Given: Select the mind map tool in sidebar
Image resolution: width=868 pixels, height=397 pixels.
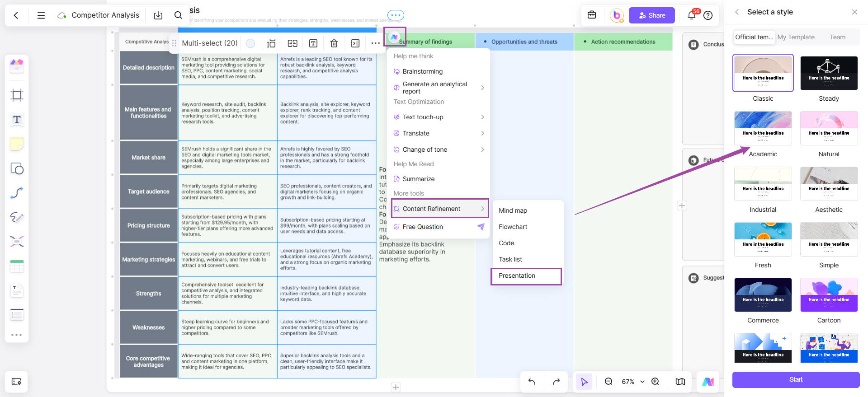Looking at the screenshot, I should [x=17, y=242].
